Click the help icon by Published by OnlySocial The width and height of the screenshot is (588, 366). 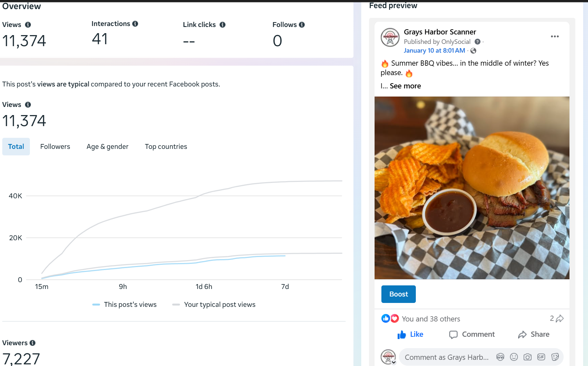coord(478,42)
